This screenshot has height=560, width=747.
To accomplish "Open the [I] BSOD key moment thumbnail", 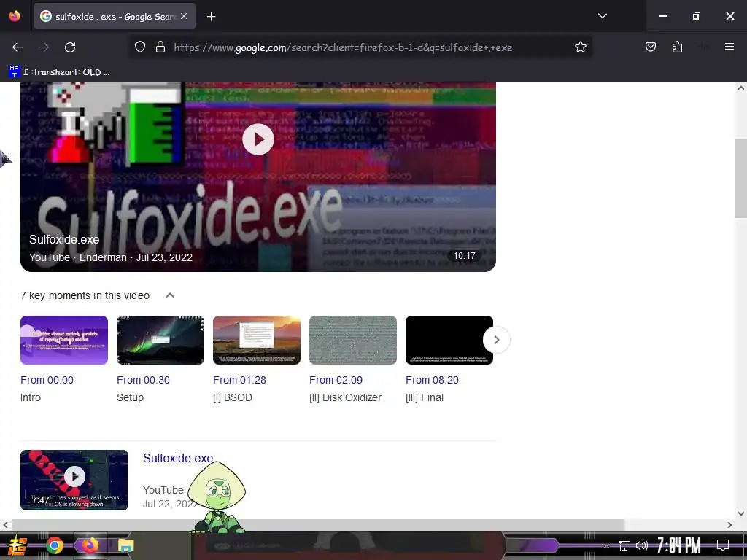I will point(257,340).
